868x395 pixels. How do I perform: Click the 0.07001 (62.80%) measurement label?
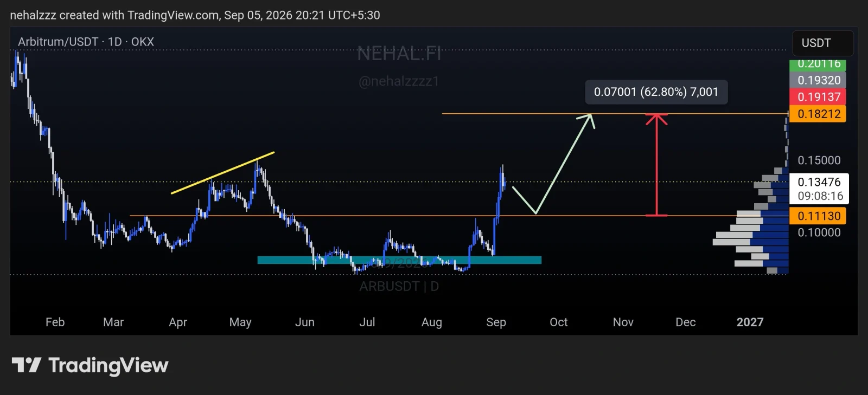[x=656, y=92]
